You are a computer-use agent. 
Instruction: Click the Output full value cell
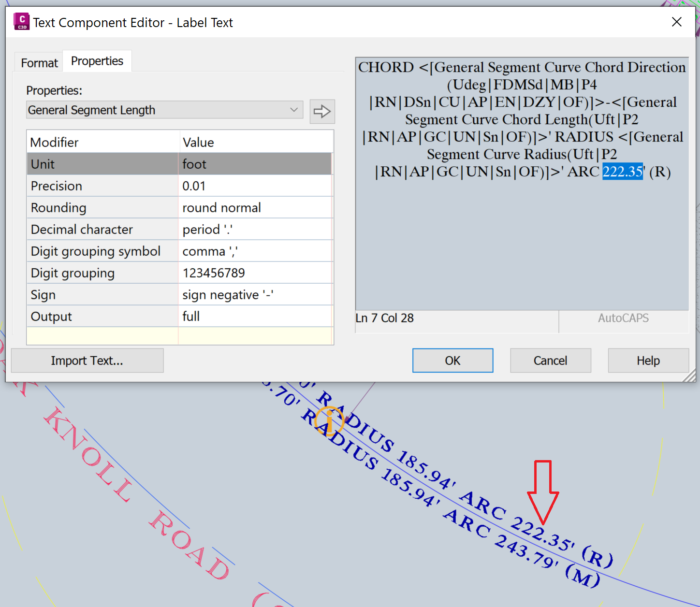point(255,316)
